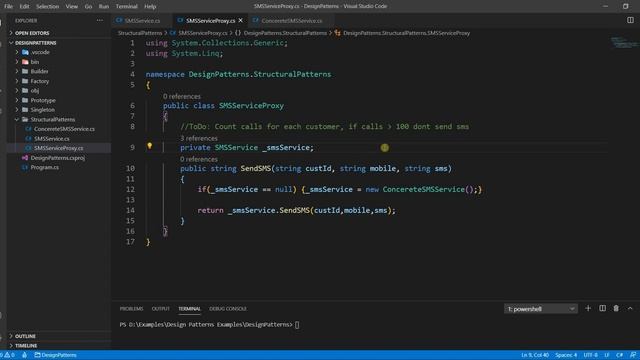640x360 pixels.
Task: Click the TERMINAL panel tab
Action: 189,309
